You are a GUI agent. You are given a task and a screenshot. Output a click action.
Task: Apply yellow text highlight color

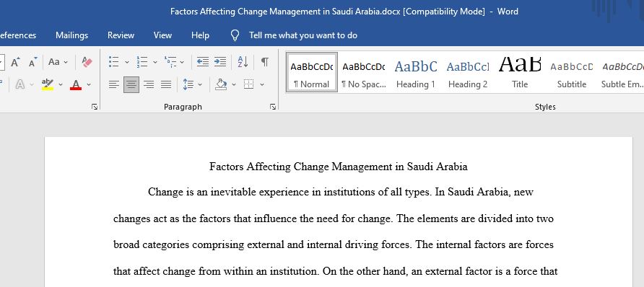(48, 84)
